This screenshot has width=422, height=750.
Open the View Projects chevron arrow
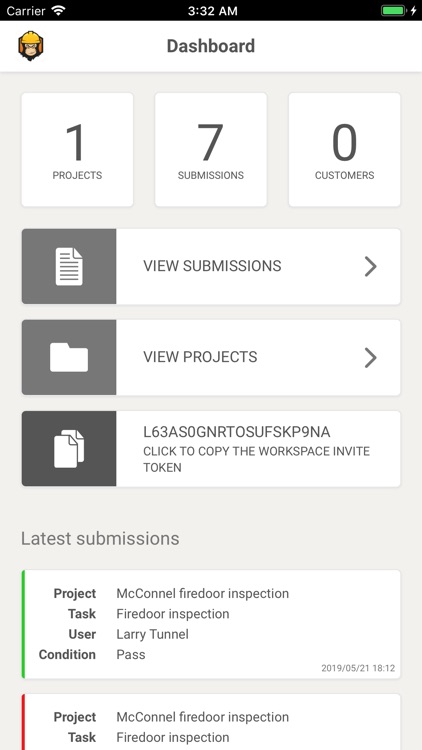pos(370,357)
